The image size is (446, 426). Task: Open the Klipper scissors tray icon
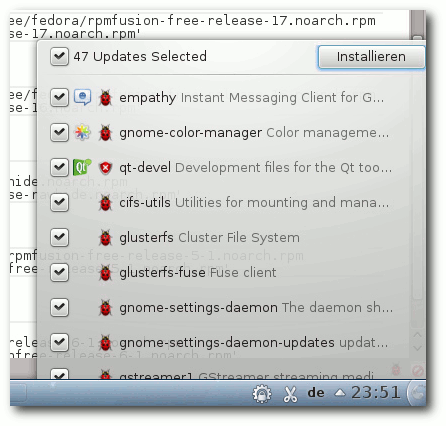(290, 394)
